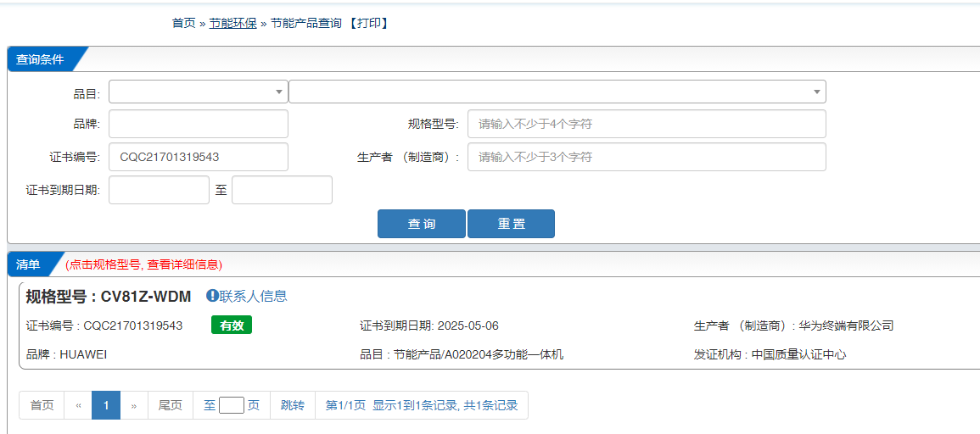Click the 跳转 jump button
The height and width of the screenshot is (434, 980).
click(x=293, y=405)
